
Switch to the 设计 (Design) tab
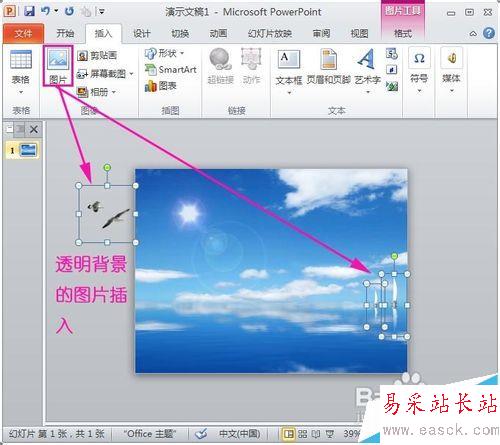(x=142, y=33)
